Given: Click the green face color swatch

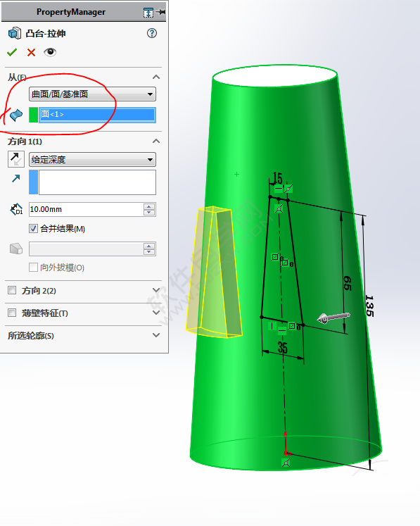Looking at the screenshot, I should [x=34, y=115].
